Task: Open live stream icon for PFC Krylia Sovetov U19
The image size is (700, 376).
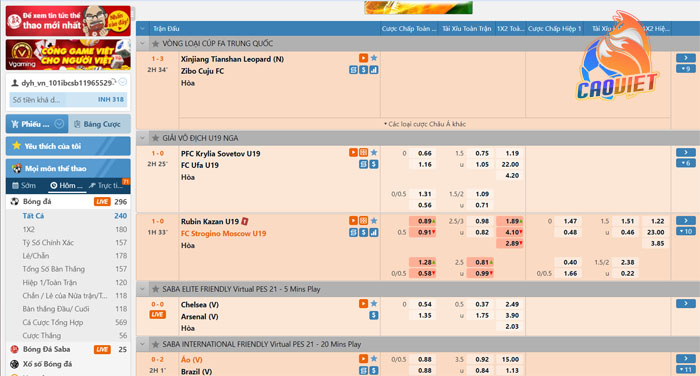Action: [x=353, y=153]
